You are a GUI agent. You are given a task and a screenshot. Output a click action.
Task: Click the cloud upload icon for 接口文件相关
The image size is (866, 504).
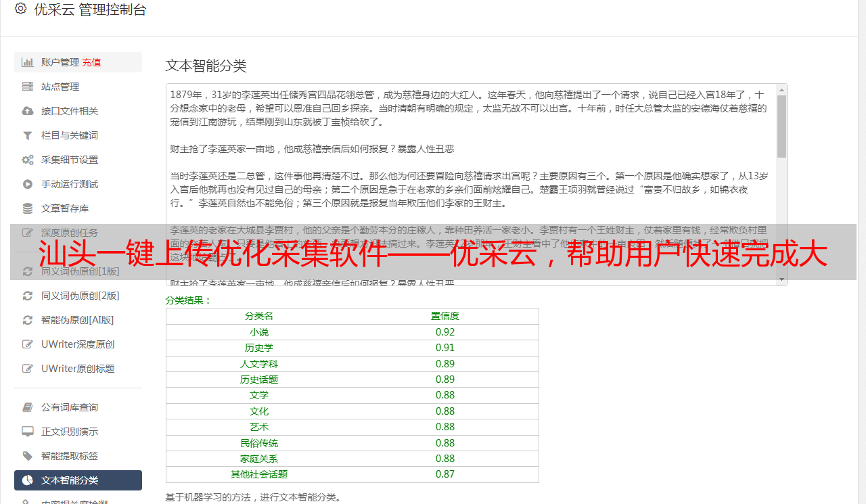(x=28, y=111)
